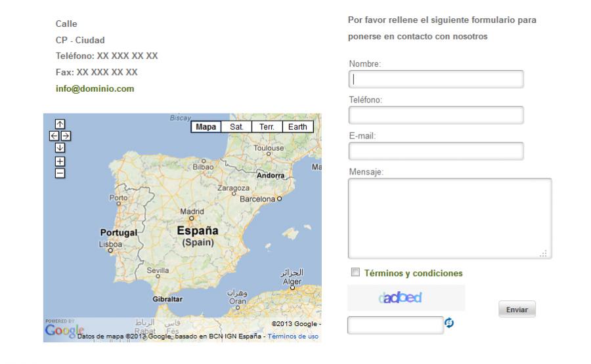Click the captcha code input field
The width and height of the screenshot is (591, 364).
tap(395, 325)
